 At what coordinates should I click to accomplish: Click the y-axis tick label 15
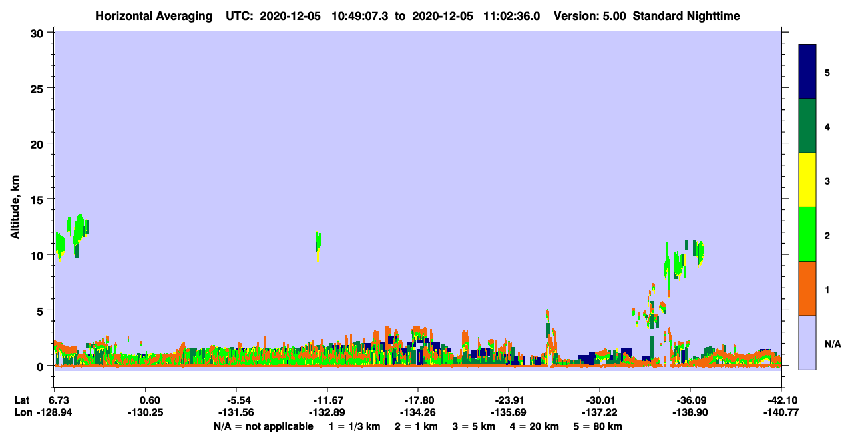39,199
